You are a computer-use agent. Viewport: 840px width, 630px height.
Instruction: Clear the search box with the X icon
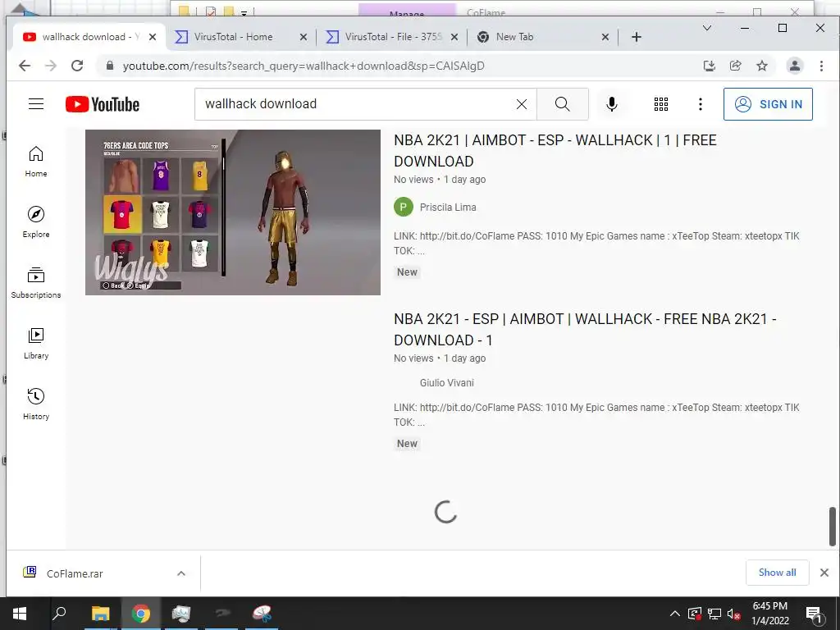tap(521, 104)
